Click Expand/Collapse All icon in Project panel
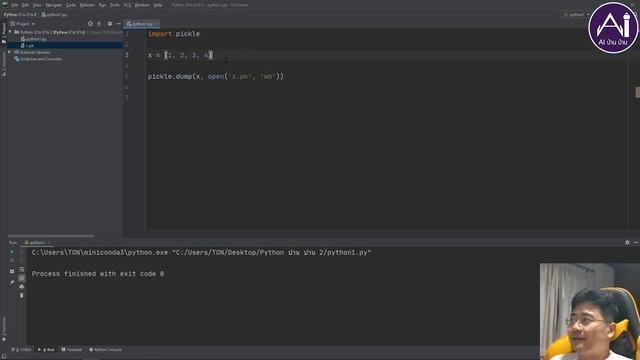 pos(99,24)
